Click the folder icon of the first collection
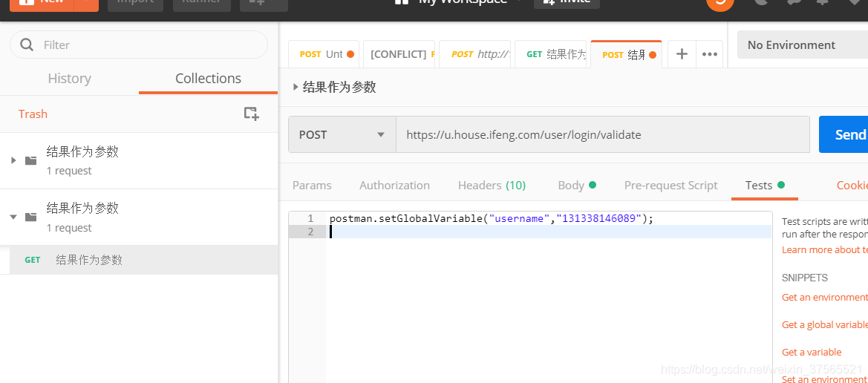 pos(31,160)
